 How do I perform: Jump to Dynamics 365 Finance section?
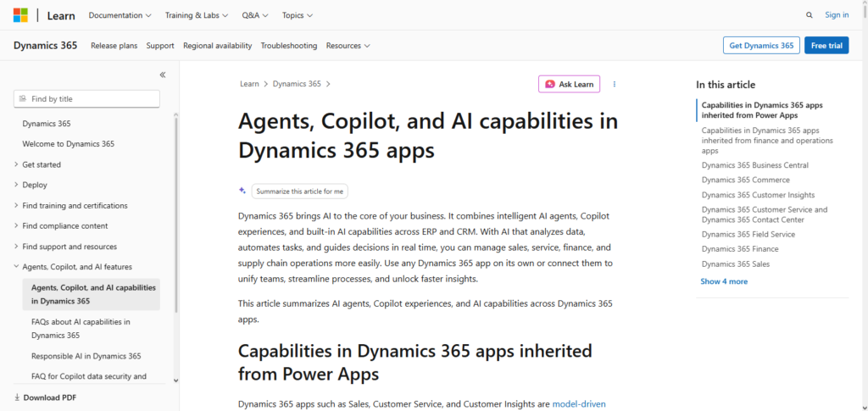tap(740, 249)
